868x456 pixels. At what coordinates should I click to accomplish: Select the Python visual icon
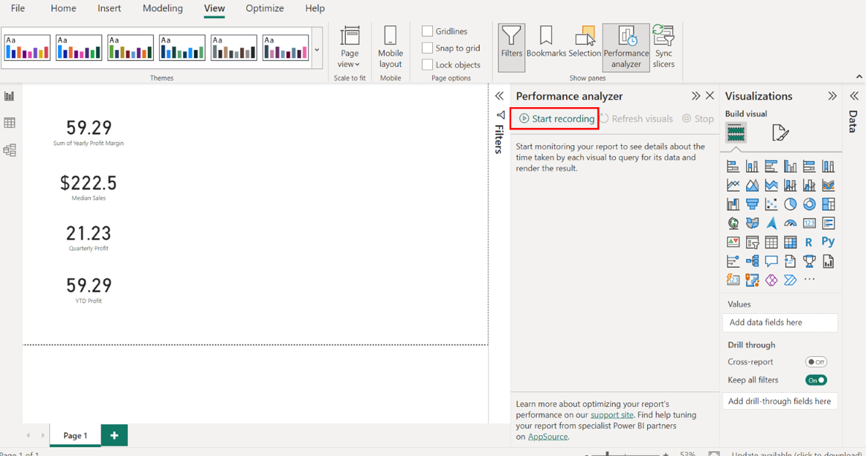[828, 242]
